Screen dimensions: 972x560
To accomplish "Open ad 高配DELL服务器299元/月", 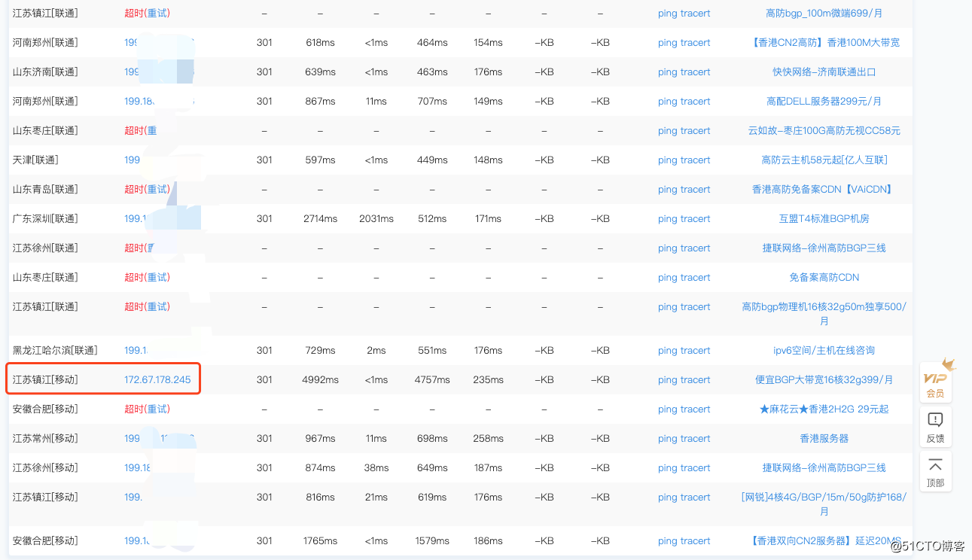I will 824,101.
